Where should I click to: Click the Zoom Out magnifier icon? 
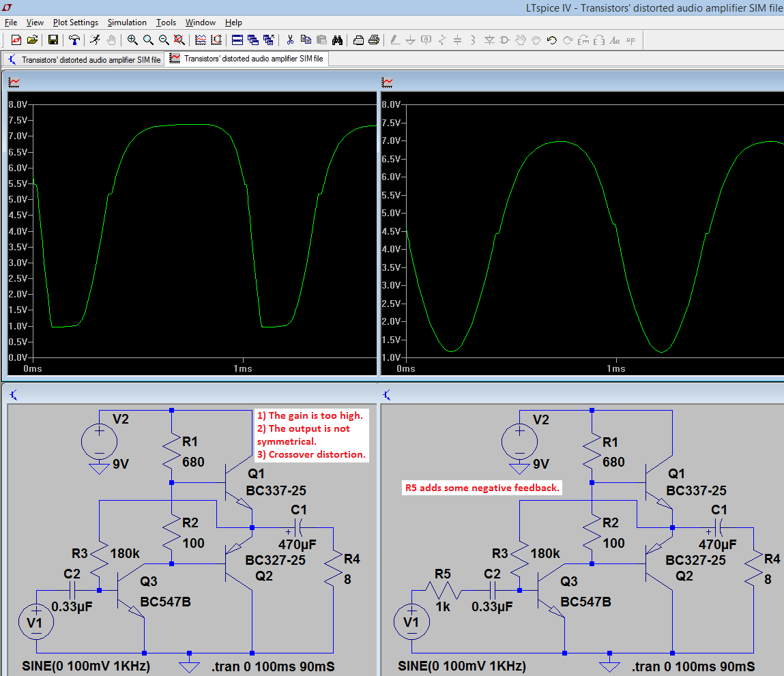164,40
